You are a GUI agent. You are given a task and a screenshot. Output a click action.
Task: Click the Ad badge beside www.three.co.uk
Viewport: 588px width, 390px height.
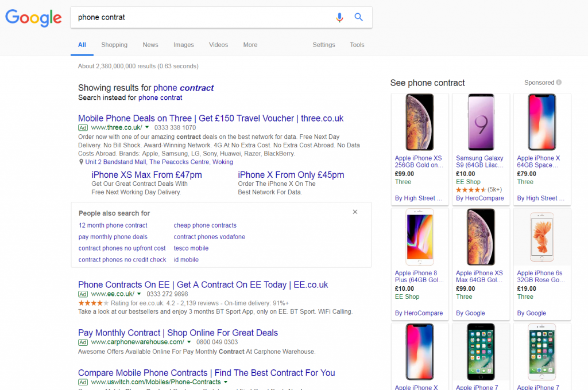83,128
